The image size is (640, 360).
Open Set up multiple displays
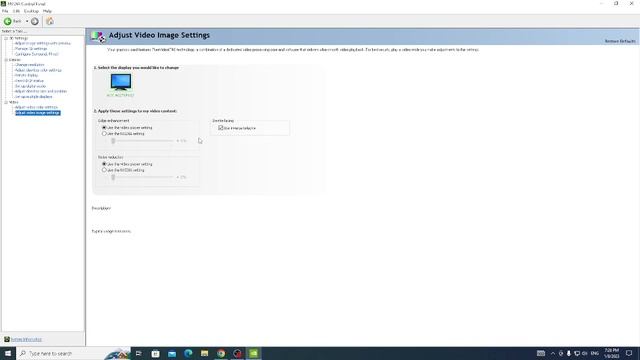[33, 97]
